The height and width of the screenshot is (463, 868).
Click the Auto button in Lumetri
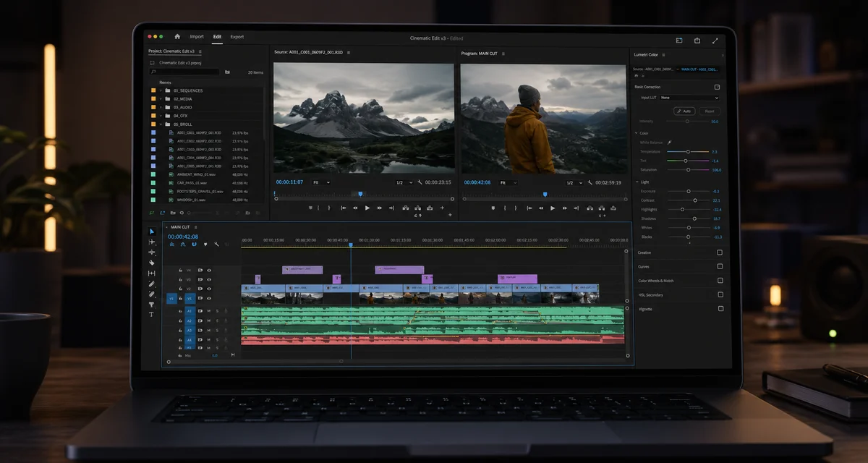[684, 111]
